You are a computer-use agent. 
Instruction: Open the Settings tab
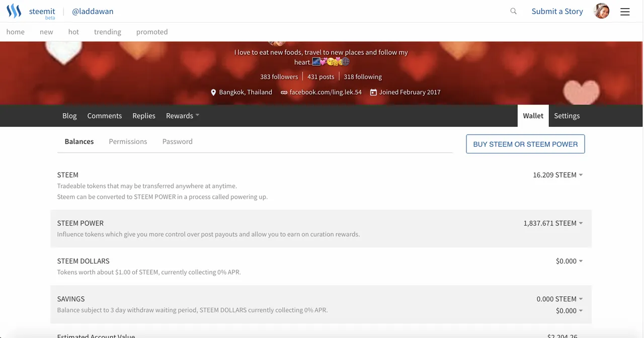click(567, 116)
